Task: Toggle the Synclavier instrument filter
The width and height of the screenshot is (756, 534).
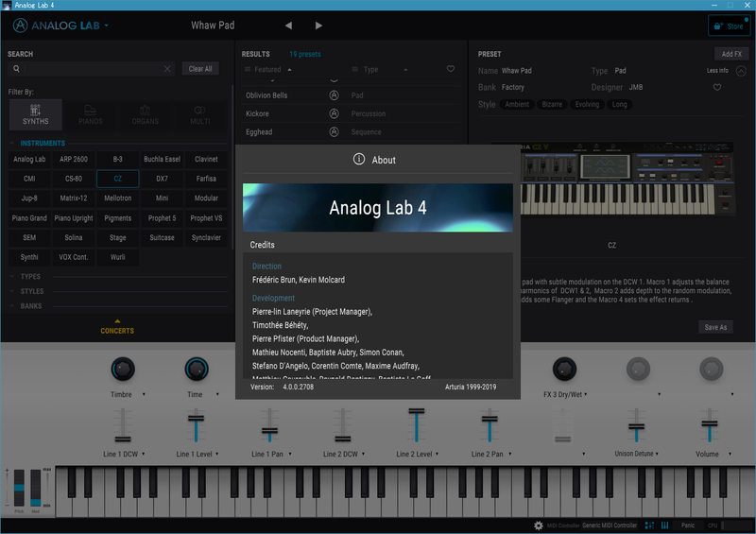Action: 206,237
